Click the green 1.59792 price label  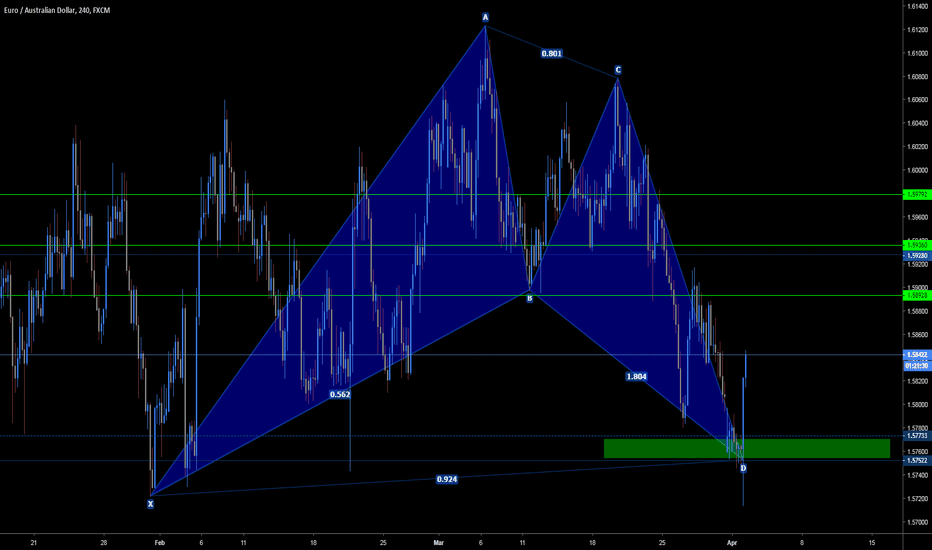click(917, 194)
